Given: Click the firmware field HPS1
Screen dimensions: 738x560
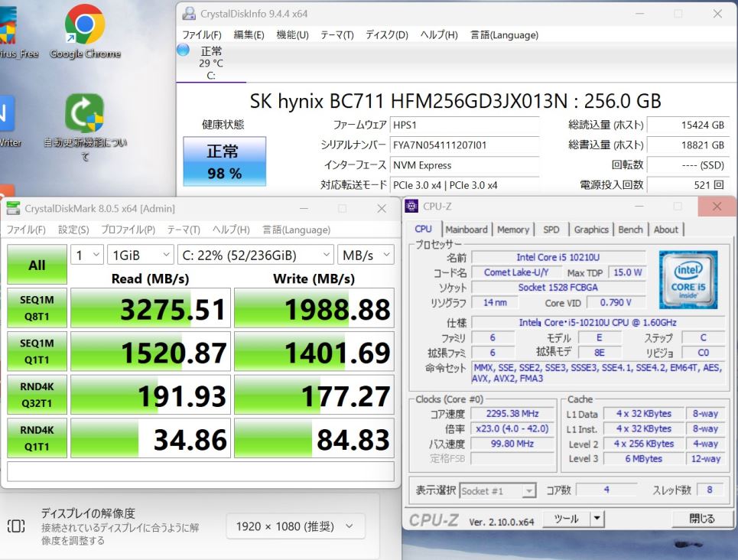Looking at the screenshot, I should pyautogui.click(x=464, y=125).
